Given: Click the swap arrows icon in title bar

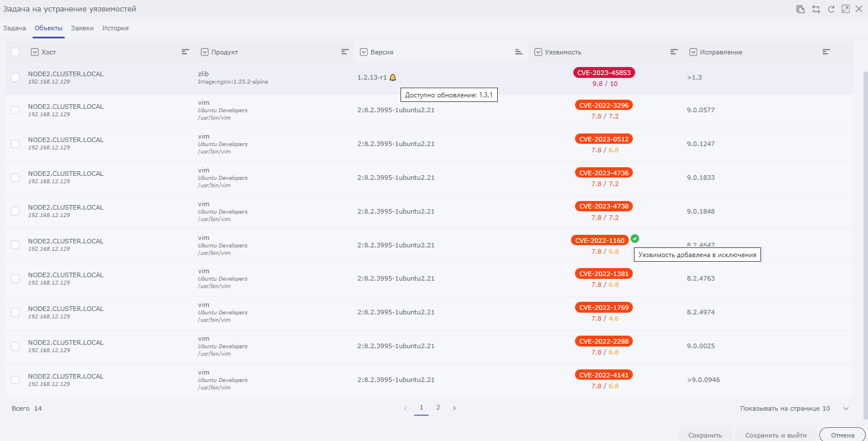Looking at the screenshot, I should [817, 9].
